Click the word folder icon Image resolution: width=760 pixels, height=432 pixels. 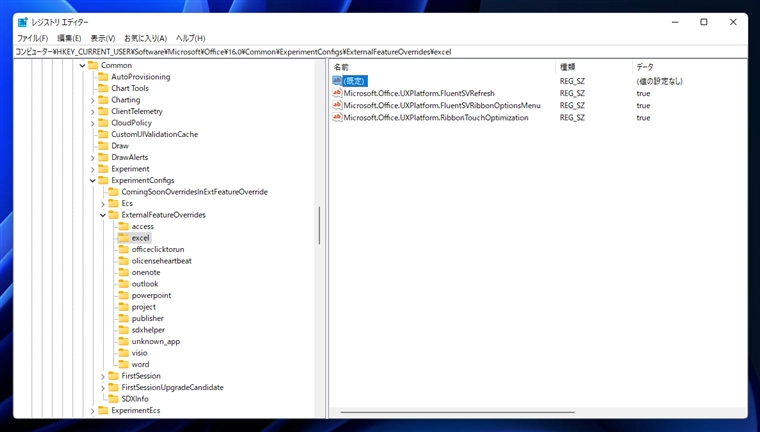124,365
